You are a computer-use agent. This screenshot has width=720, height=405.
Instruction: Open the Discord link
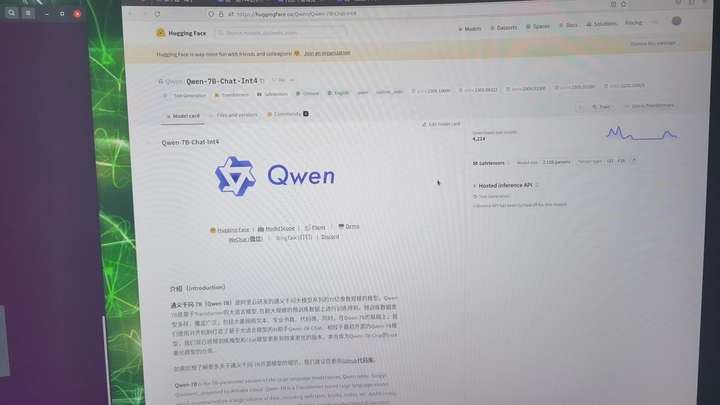point(330,237)
